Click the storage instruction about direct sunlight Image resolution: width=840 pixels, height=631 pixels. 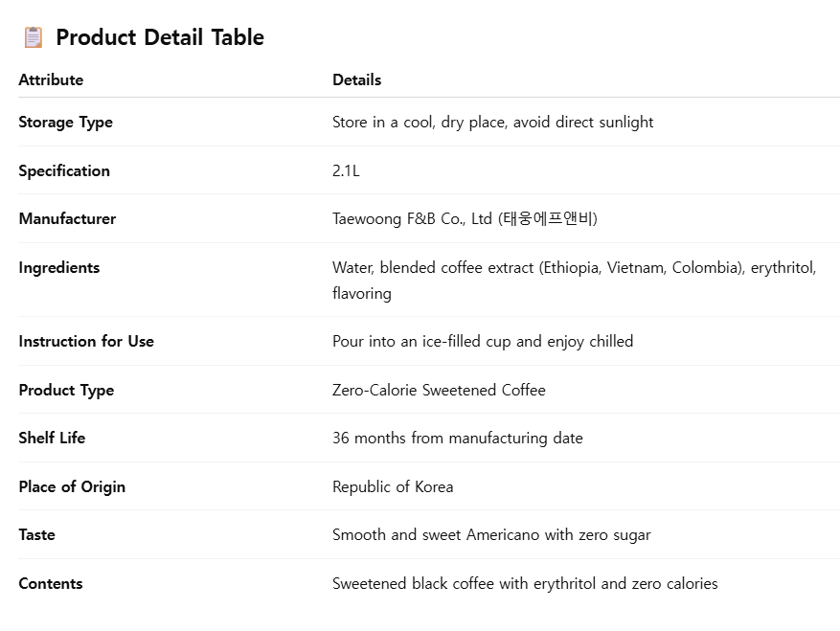tap(492, 123)
